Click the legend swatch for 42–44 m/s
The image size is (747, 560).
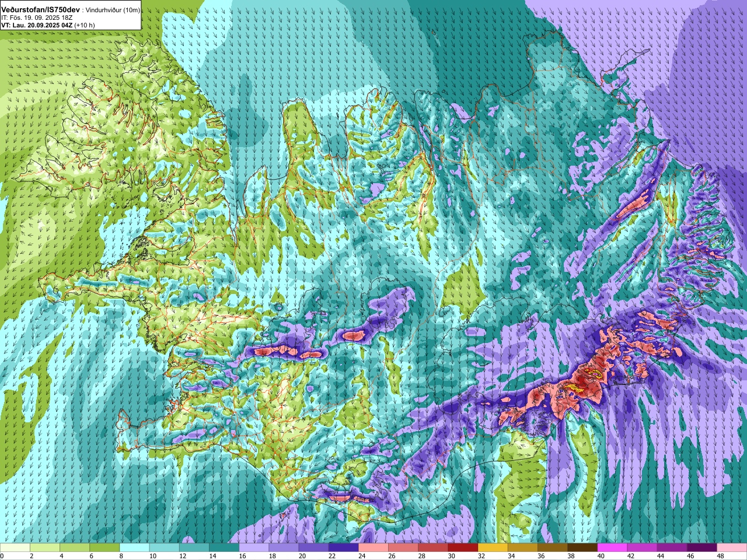(x=642, y=548)
